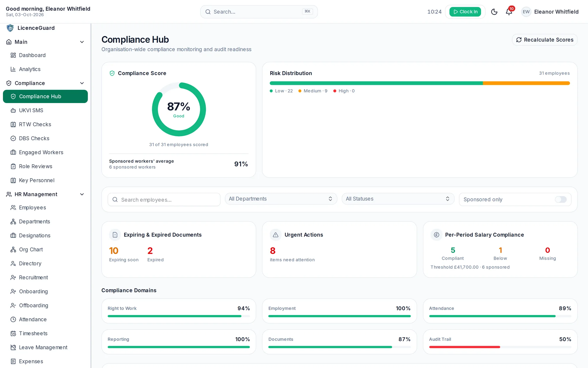This screenshot has height=368, width=588.
Task: Click the sponsored workers' average 91%
Action: (x=241, y=164)
